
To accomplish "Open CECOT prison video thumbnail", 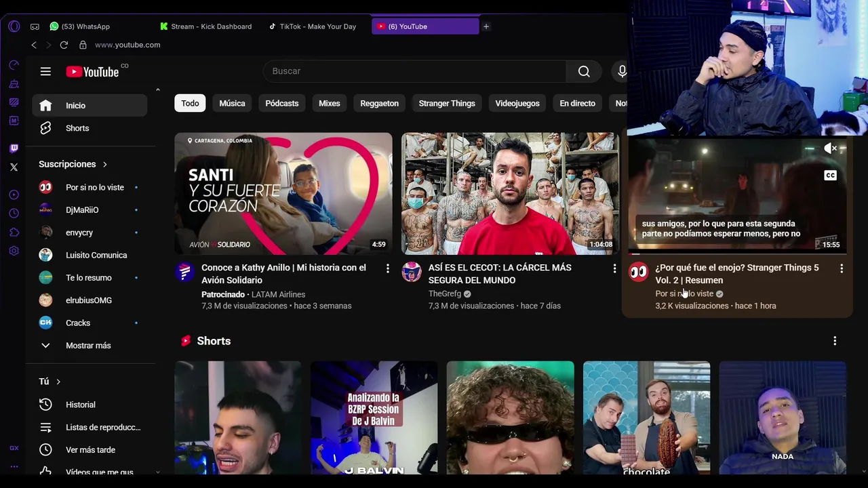I will click(x=510, y=194).
